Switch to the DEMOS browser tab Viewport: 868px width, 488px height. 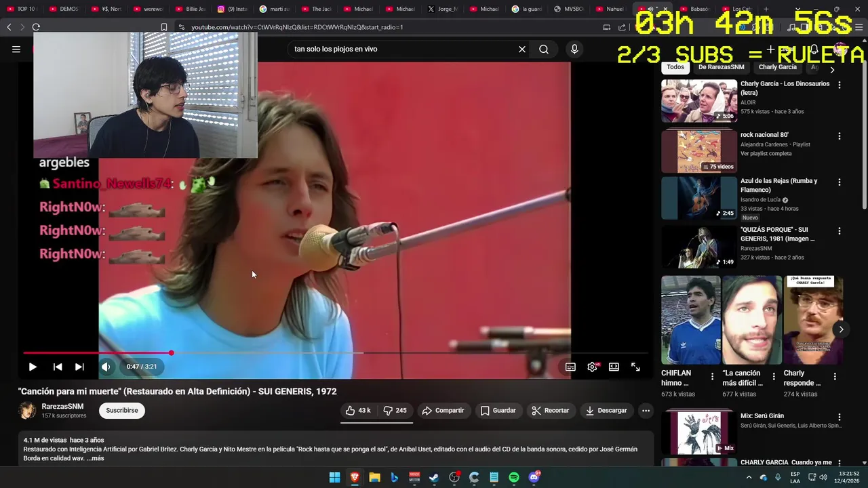(x=64, y=9)
